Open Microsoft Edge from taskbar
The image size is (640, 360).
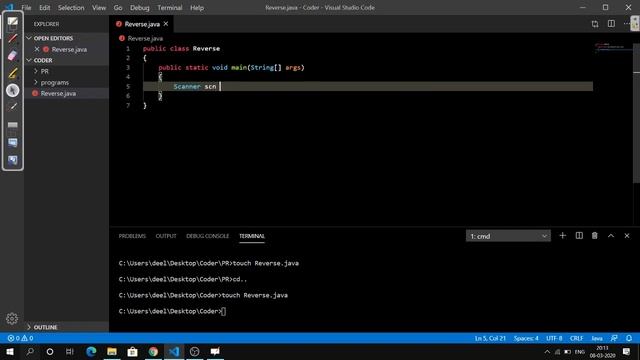coord(91,351)
